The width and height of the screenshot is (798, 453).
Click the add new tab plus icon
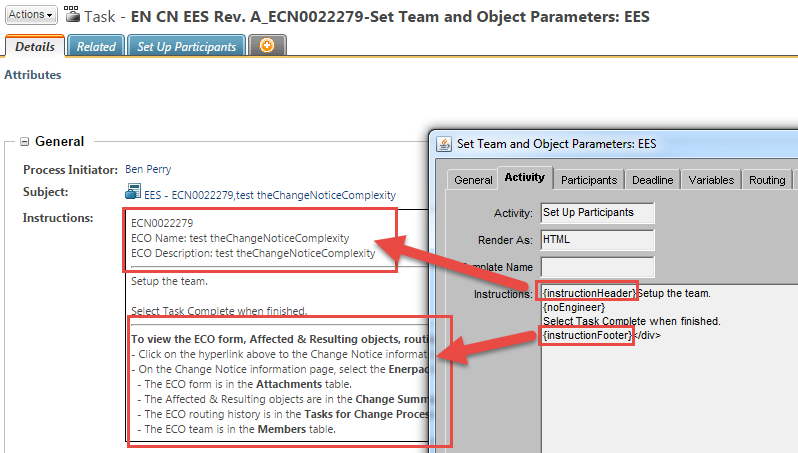tap(267, 45)
